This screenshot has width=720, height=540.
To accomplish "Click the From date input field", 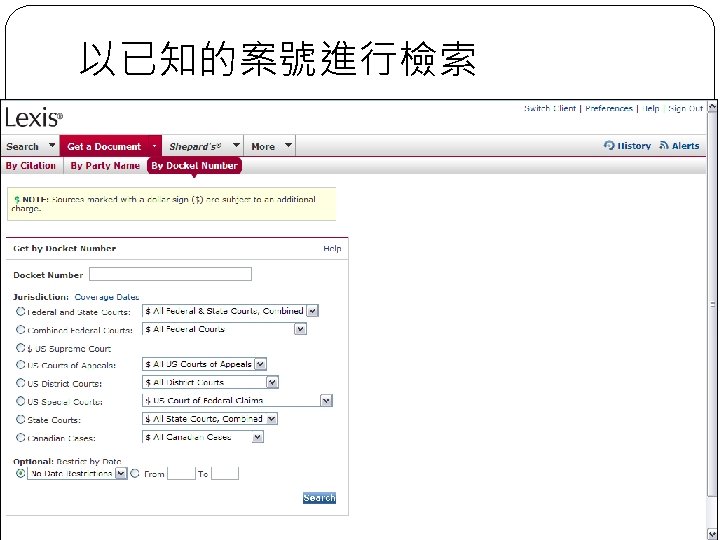I will [181, 473].
